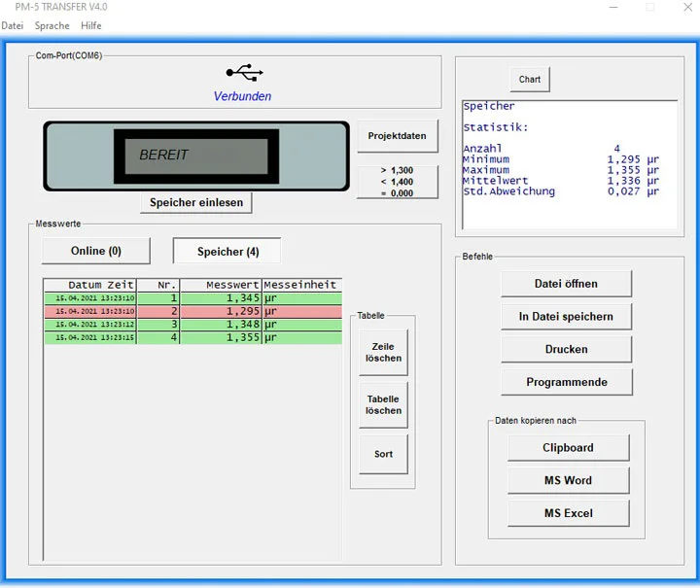The image size is (700, 588).
Task: Click the Chart button
Action: pyautogui.click(x=530, y=80)
